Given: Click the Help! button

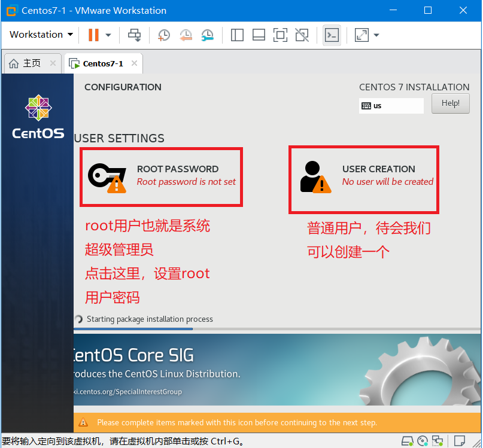Looking at the screenshot, I should point(450,103).
